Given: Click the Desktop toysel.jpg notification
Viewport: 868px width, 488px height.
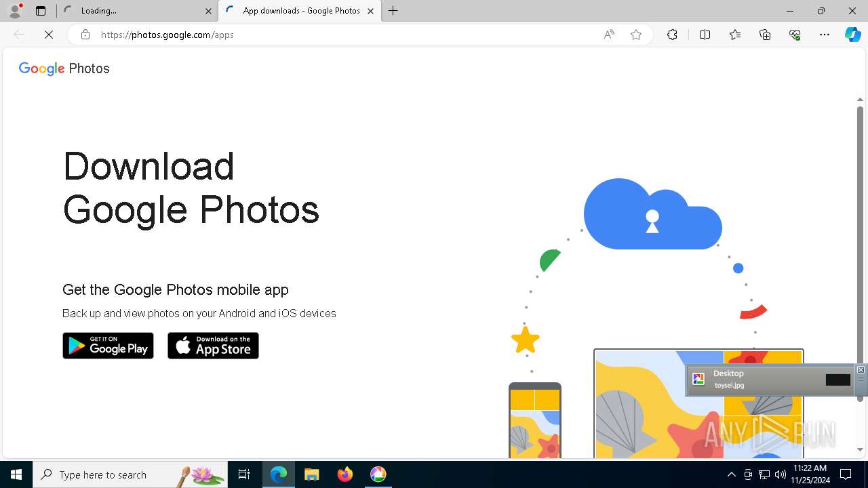Looking at the screenshot, I should pos(771,380).
